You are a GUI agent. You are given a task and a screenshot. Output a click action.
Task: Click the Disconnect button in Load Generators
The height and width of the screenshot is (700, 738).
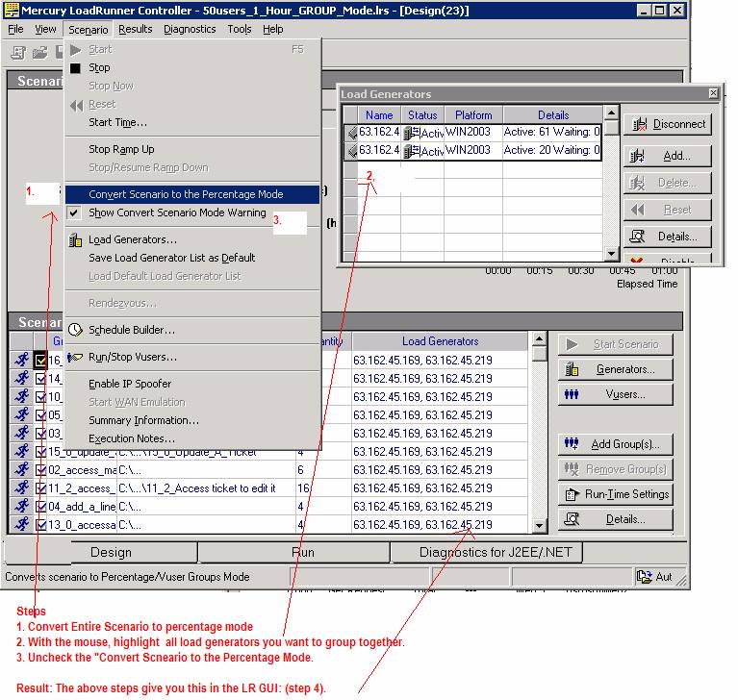[668, 124]
